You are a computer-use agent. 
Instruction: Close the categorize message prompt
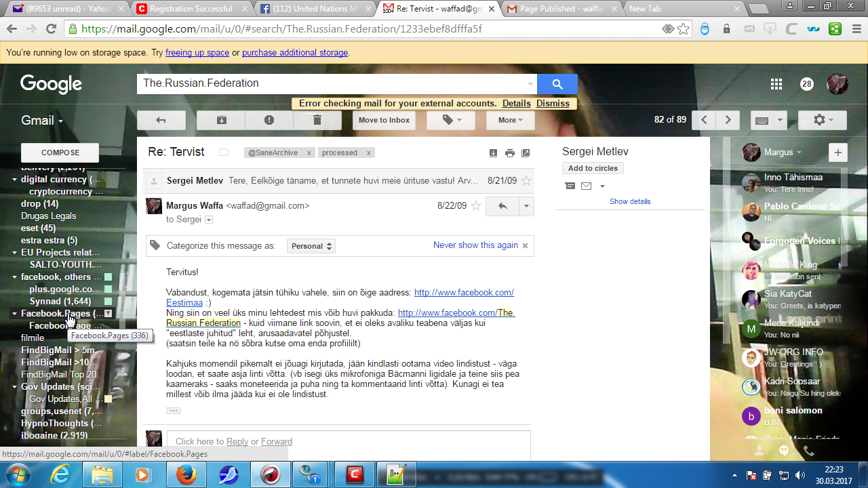click(x=525, y=245)
